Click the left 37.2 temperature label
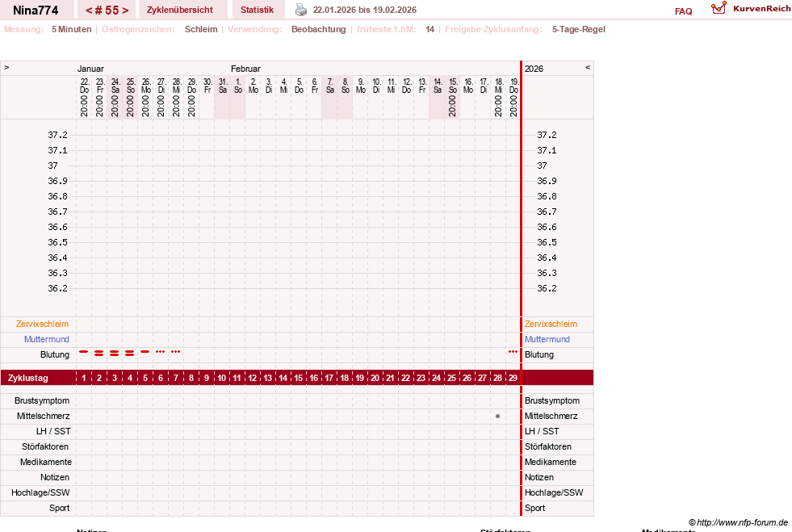 click(x=57, y=135)
